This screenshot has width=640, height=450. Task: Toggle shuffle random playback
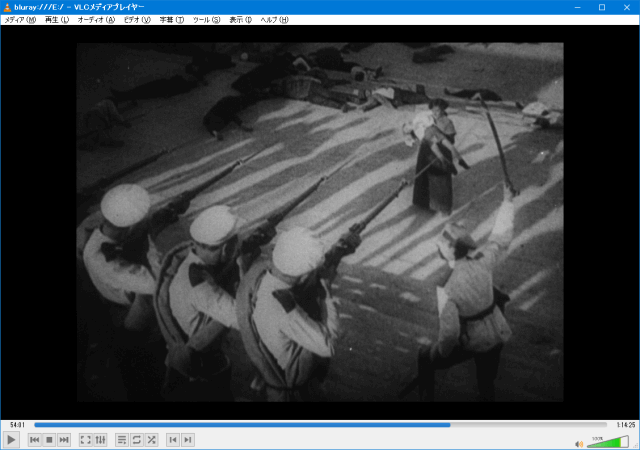coord(151,440)
